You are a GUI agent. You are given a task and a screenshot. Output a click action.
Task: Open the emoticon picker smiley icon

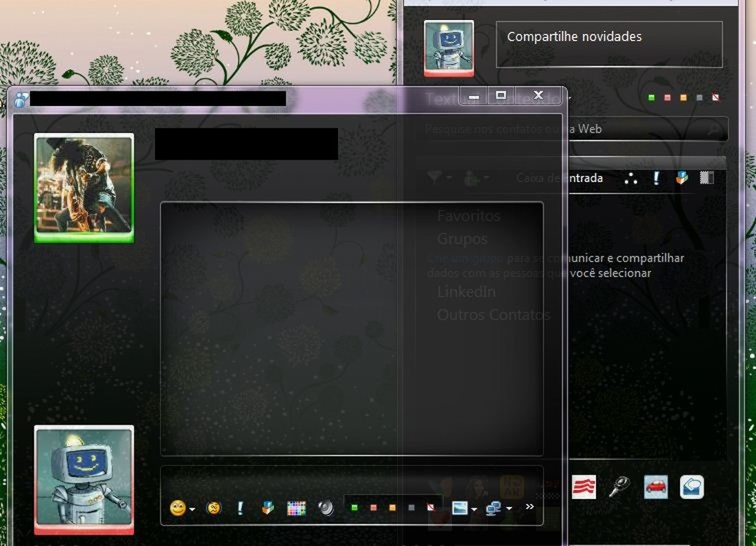[x=176, y=508]
